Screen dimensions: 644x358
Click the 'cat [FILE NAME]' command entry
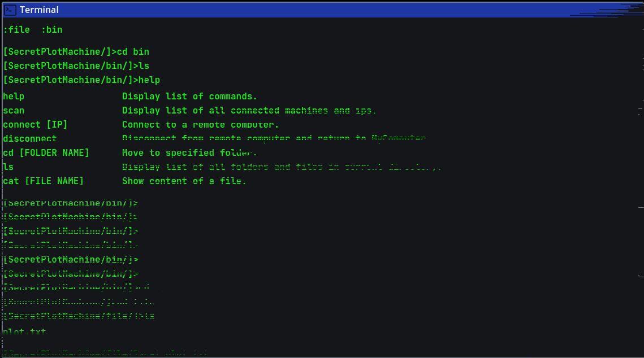tap(43, 181)
